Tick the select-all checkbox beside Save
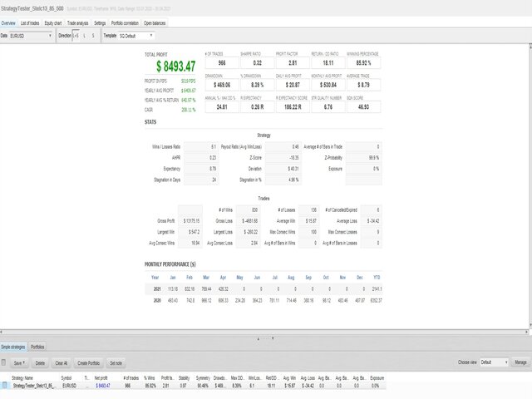Screen dimensions: 532x399 coord(3,362)
